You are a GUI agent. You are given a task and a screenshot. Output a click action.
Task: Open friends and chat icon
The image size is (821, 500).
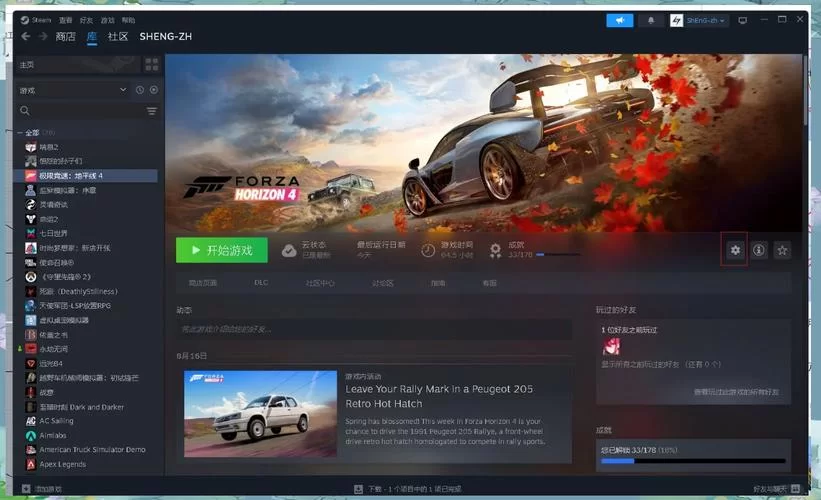click(x=795, y=488)
